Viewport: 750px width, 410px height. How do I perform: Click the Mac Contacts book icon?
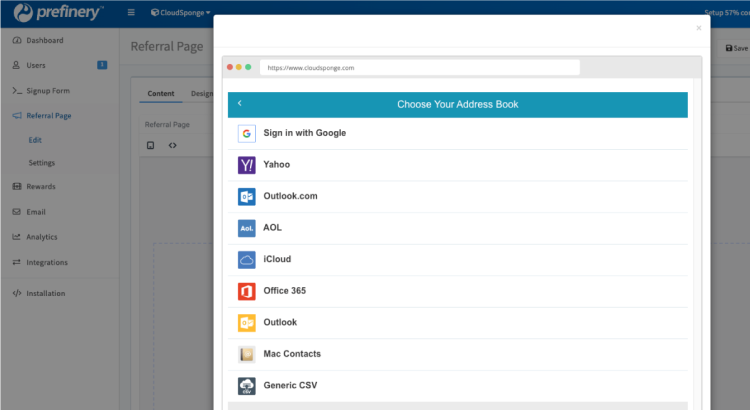click(x=247, y=354)
